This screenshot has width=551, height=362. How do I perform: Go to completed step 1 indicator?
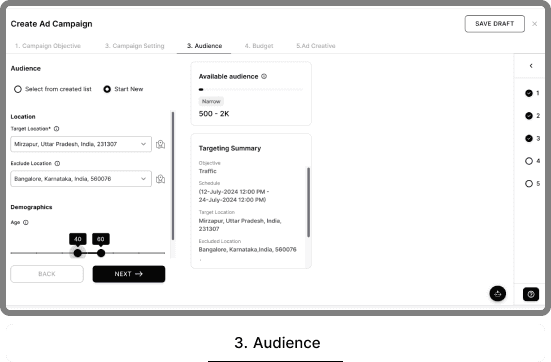529,93
